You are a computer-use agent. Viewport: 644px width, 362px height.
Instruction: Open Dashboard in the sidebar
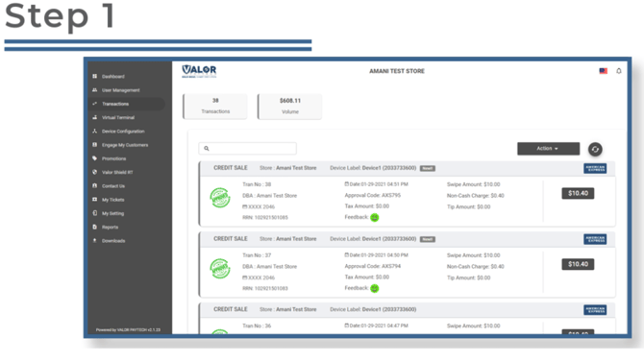coord(113,77)
